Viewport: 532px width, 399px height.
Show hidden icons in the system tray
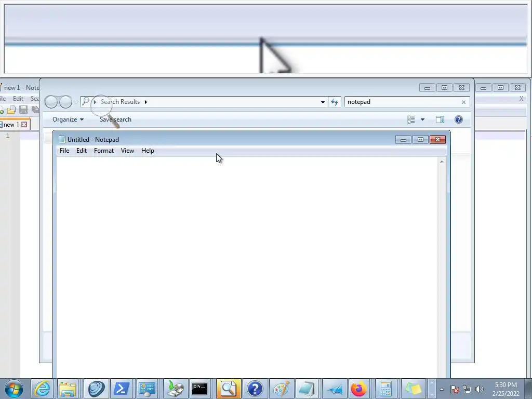442,389
